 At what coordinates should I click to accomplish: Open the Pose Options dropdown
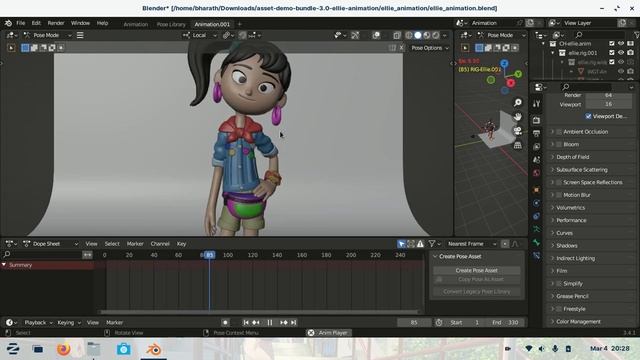point(430,48)
